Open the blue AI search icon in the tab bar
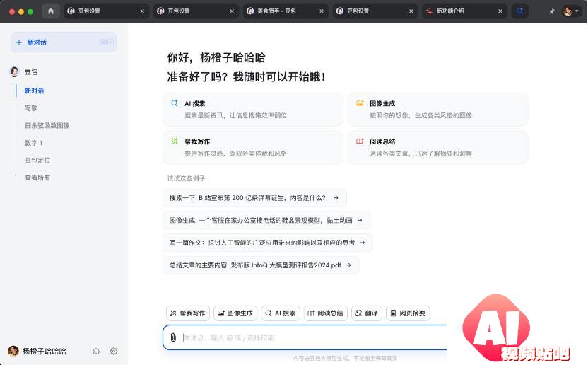The width and height of the screenshot is (588, 365). (519, 11)
